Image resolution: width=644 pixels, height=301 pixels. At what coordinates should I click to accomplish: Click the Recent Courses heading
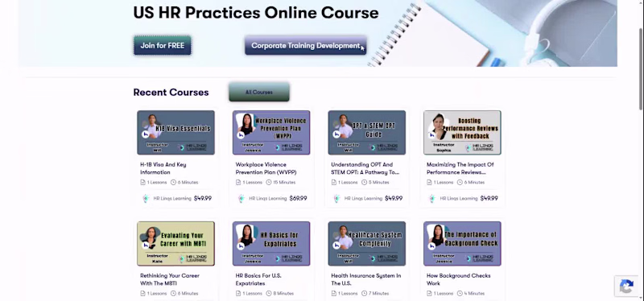pyautogui.click(x=171, y=93)
